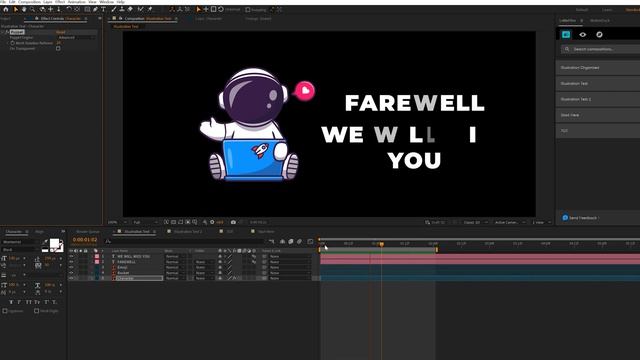Open blend mode dropdown for Emoji layer
The width and height of the screenshot is (640, 360).
click(x=176, y=267)
